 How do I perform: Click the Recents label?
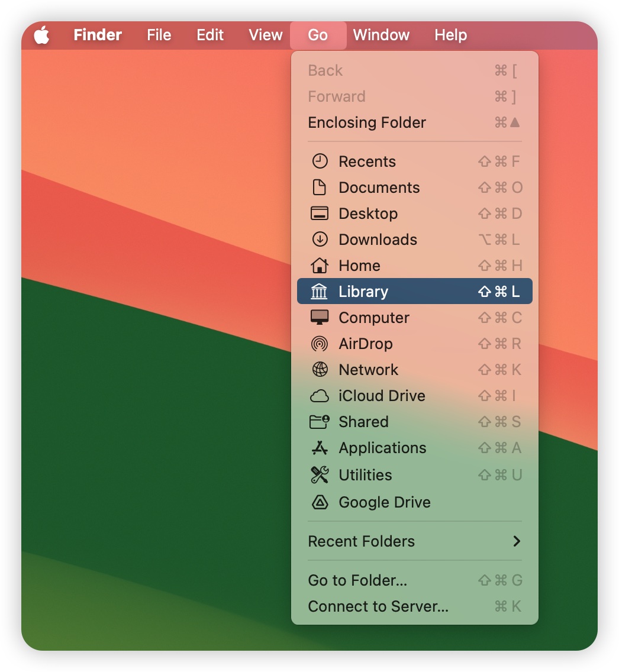tap(367, 161)
